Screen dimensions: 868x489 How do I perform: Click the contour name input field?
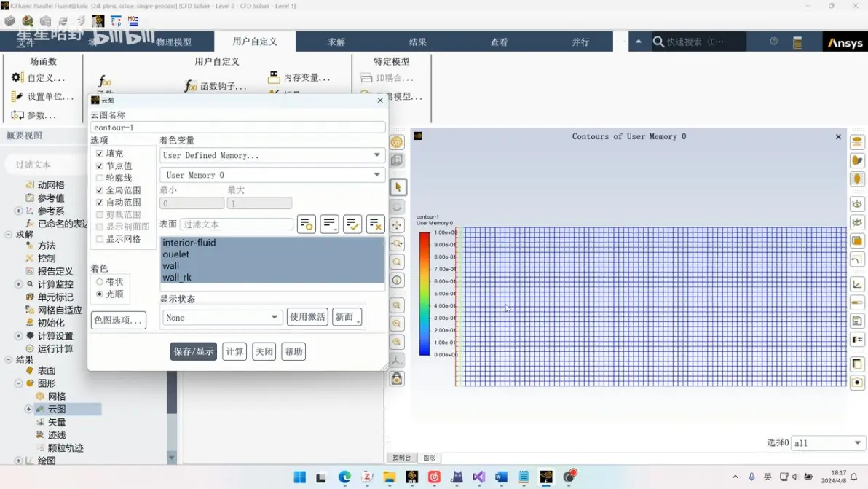[x=238, y=128]
